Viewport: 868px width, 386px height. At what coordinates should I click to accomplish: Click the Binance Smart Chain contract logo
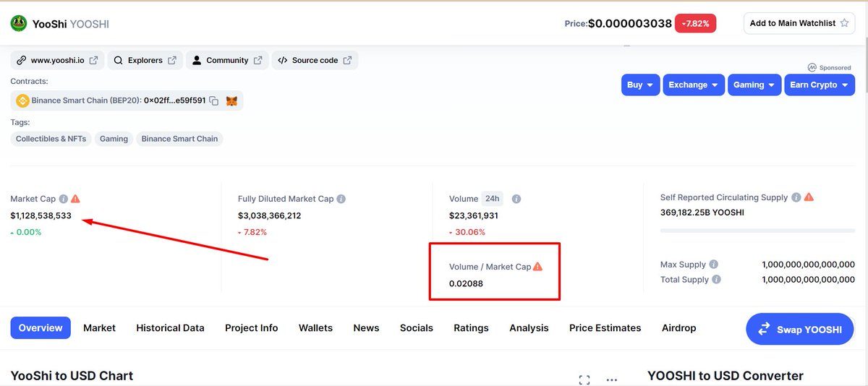22,101
